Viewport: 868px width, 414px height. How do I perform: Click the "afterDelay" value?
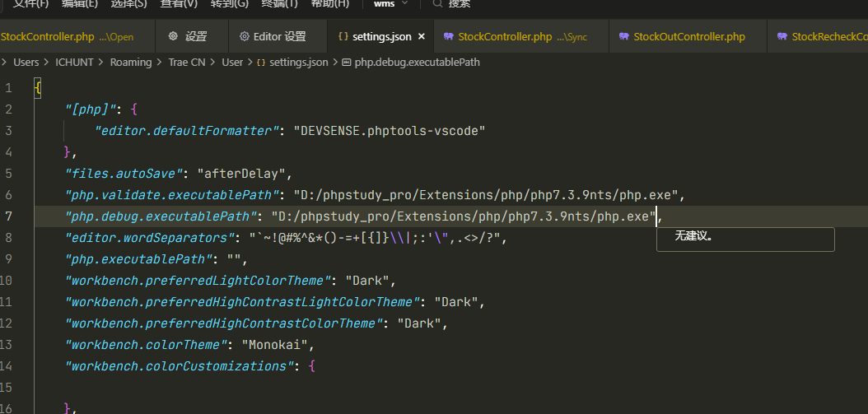pos(240,173)
